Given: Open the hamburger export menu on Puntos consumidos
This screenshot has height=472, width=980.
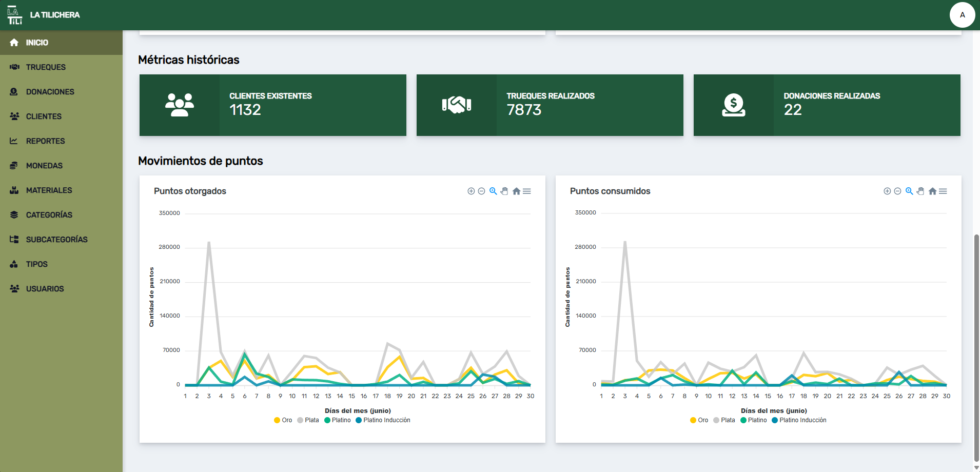Looking at the screenshot, I should [x=943, y=191].
